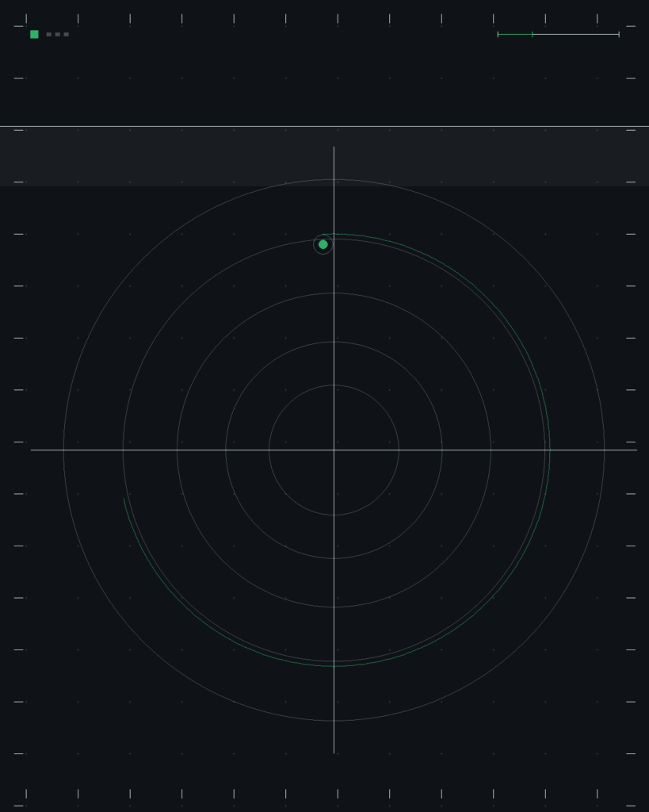Click the green filled portion of the top slider
Screen dimensions: 649x812
point(515,34)
